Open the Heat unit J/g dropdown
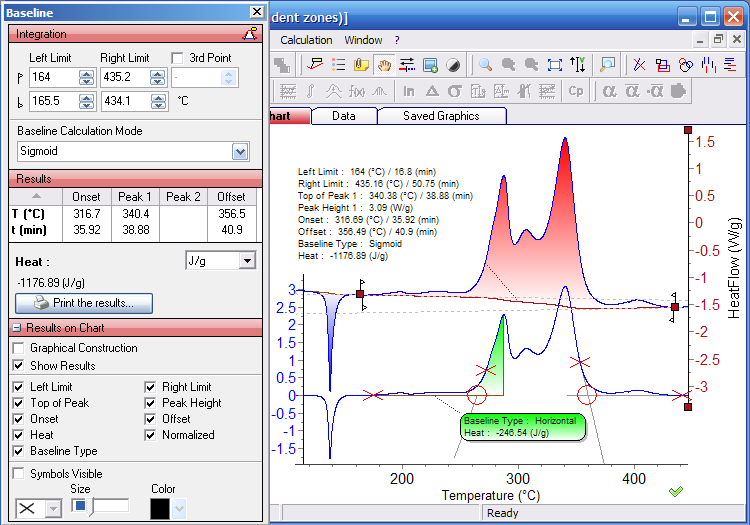 tap(247, 261)
